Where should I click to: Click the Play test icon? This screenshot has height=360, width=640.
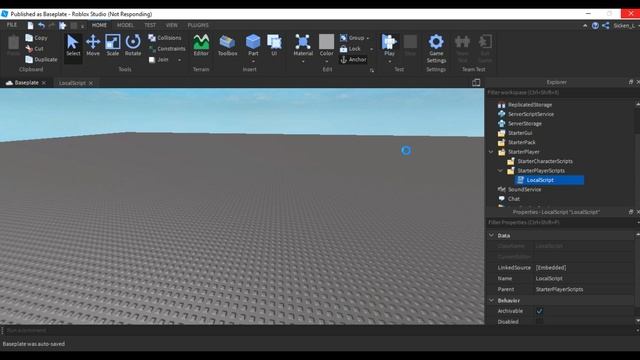point(389,42)
